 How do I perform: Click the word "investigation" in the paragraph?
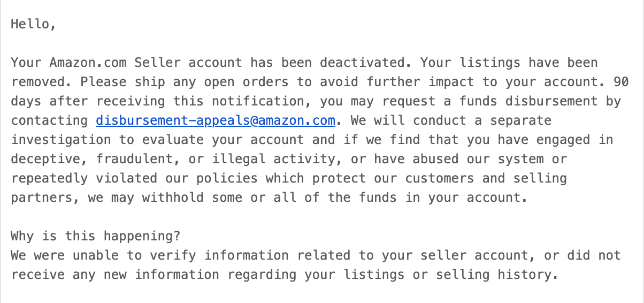[61, 140]
